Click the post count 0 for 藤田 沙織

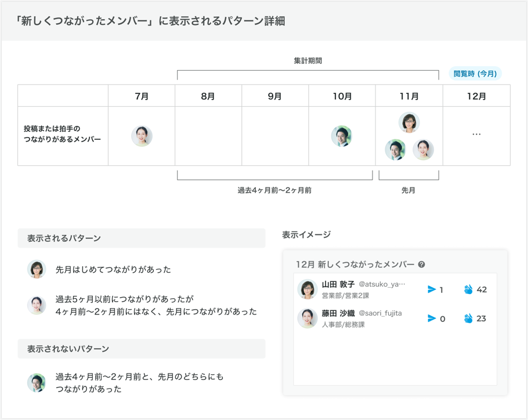[443, 318]
